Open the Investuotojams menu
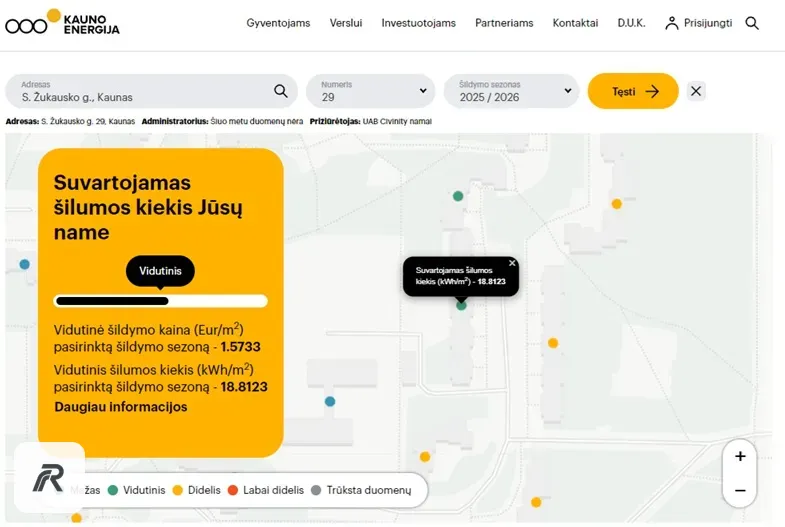The image size is (785, 527). 419,23
